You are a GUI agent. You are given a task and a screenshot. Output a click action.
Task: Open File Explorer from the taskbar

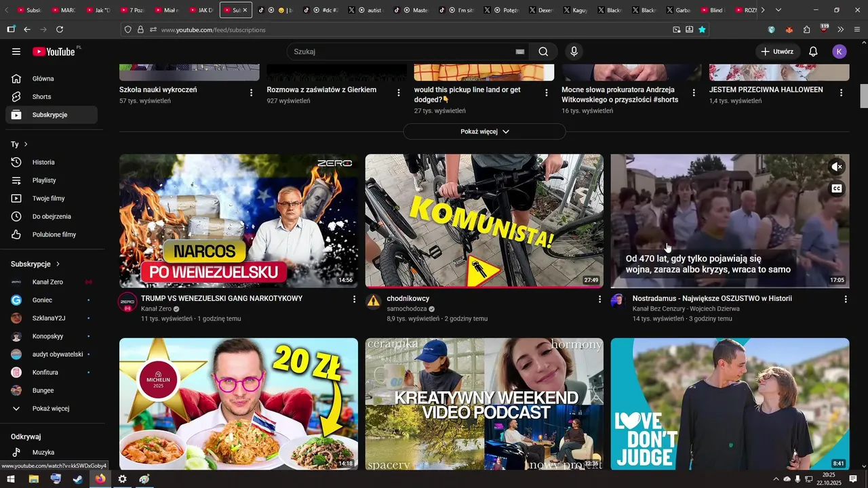33,479
